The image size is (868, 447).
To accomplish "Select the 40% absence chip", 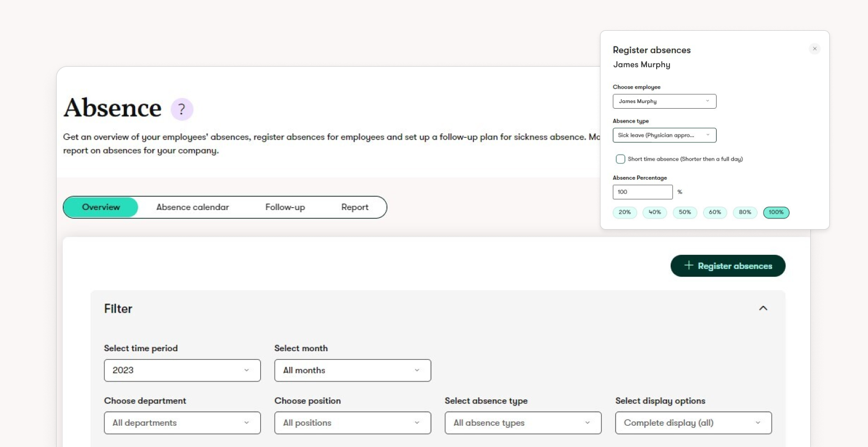I will 655,212.
